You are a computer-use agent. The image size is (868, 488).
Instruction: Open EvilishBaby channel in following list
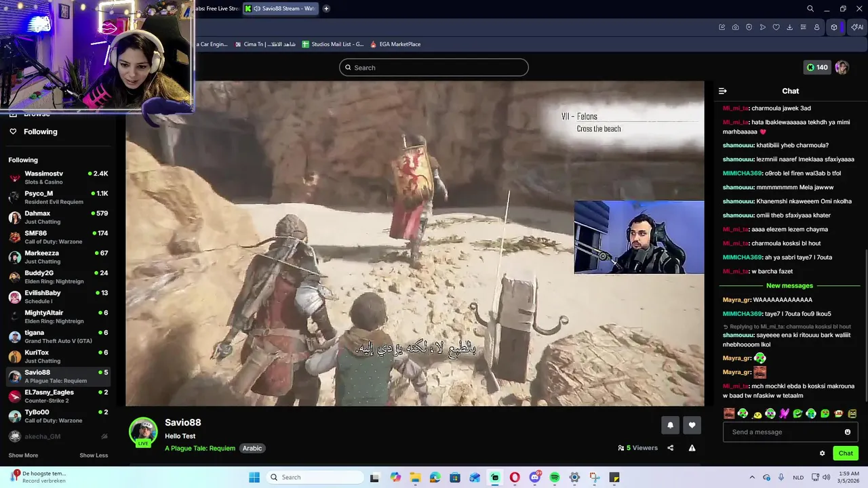58,297
